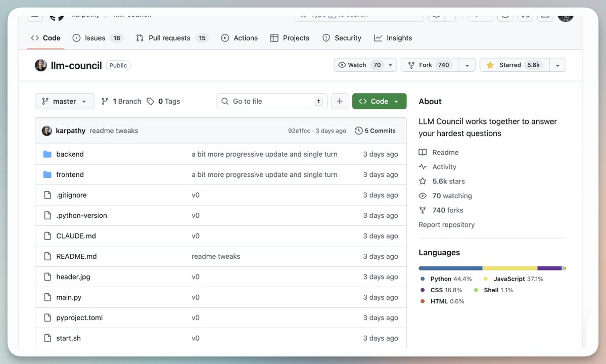Open the green Code dropdown button
This screenshot has height=364, width=606.
pyautogui.click(x=379, y=101)
